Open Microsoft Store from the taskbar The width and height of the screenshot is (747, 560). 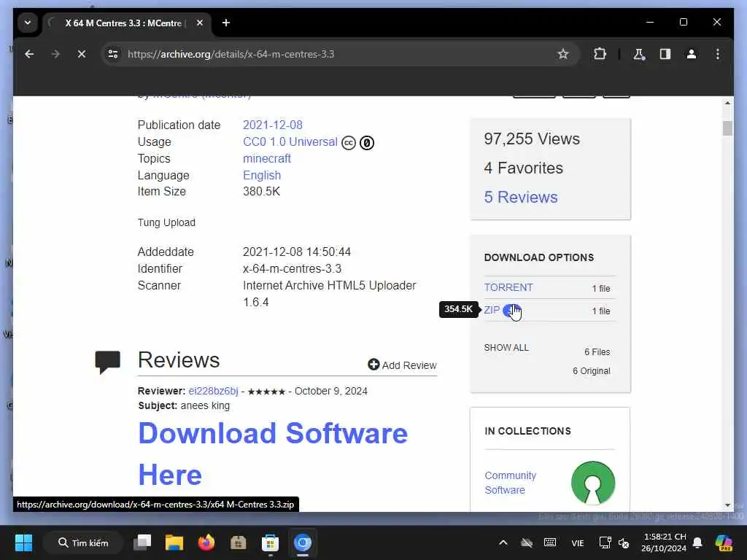[270, 542]
